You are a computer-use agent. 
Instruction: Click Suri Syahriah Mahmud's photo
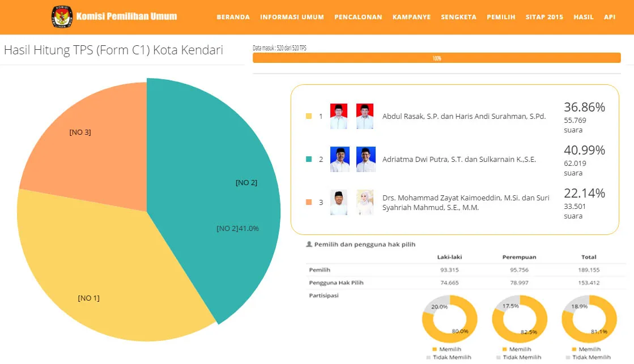[x=365, y=202]
